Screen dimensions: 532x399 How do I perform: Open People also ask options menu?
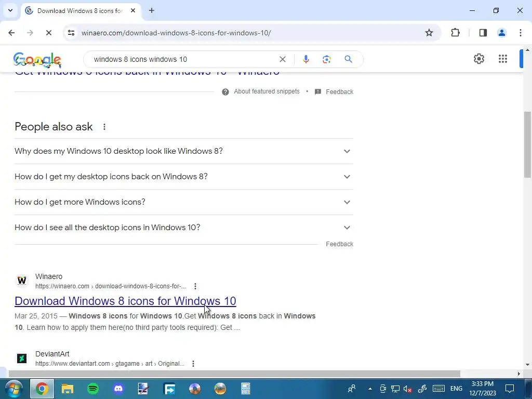pyautogui.click(x=104, y=127)
